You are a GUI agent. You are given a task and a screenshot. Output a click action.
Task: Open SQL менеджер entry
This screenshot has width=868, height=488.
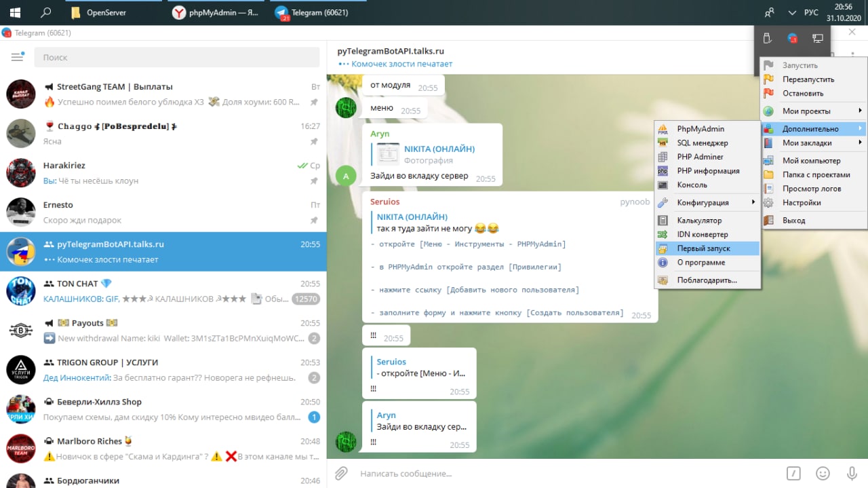pyautogui.click(x=707, y=143)
